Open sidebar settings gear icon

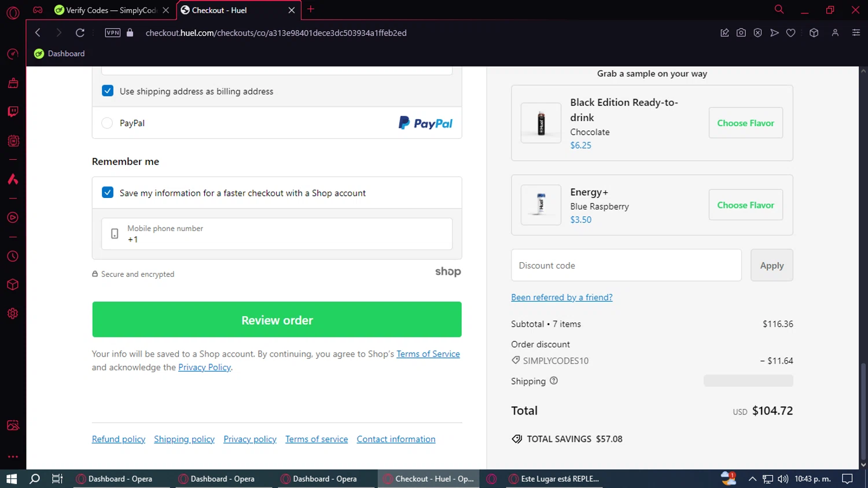tap(13, 314)
